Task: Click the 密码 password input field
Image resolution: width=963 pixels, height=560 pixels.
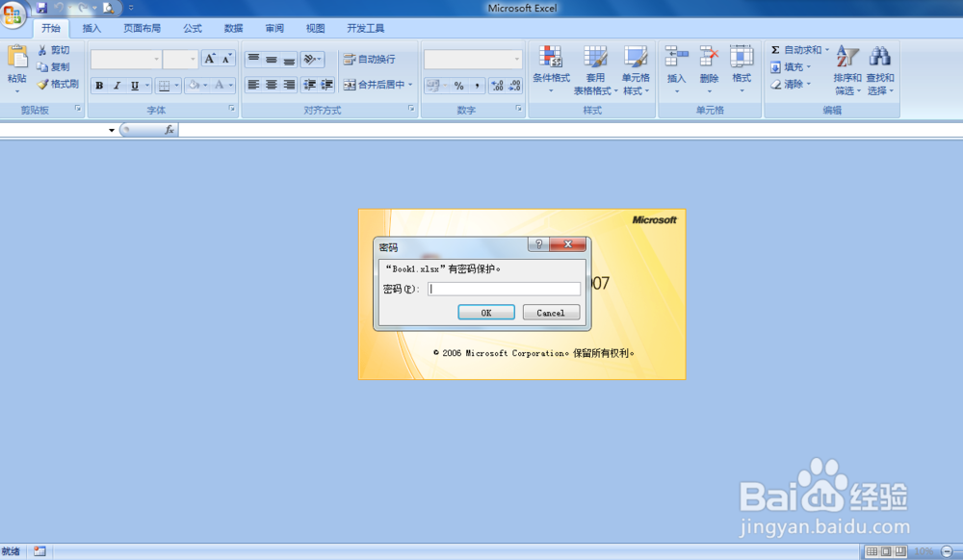Action: point(505,289)
